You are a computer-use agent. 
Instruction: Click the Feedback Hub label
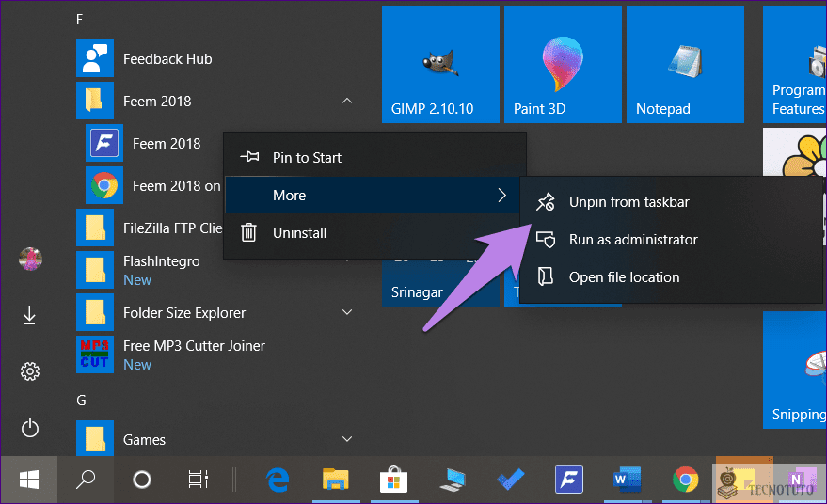pos(167,58)
